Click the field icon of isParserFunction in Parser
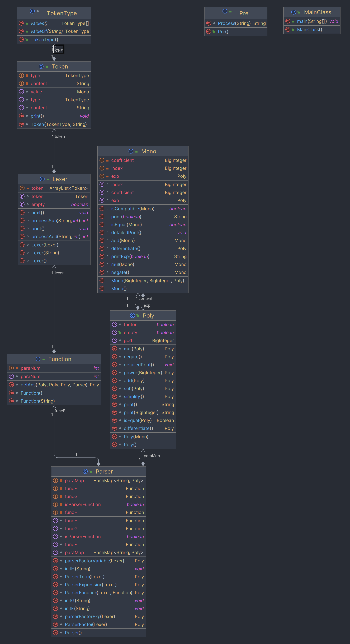The height and width of the screenshot is (644, 350). click(55, 504)
